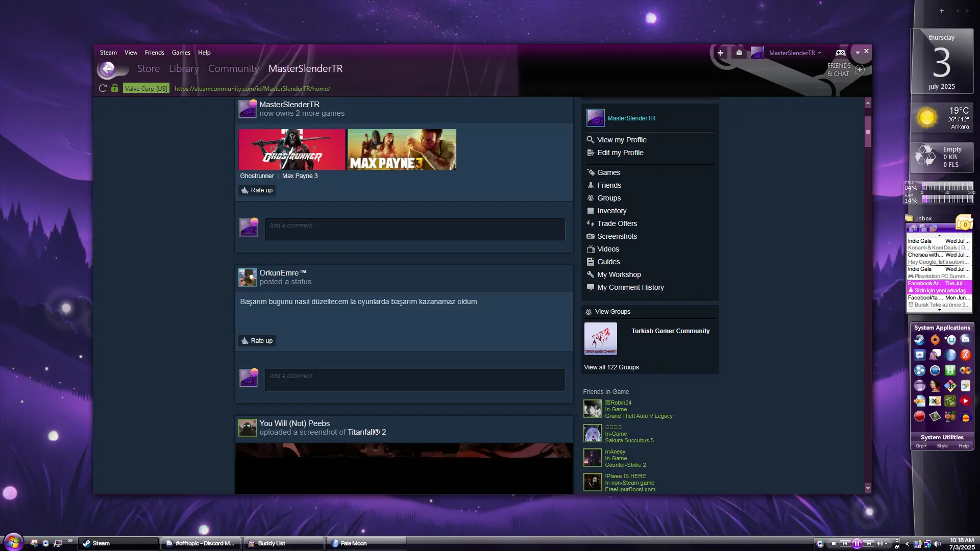Click View my Profile
This screenshot has width=980, height=551.
[622, 140]
